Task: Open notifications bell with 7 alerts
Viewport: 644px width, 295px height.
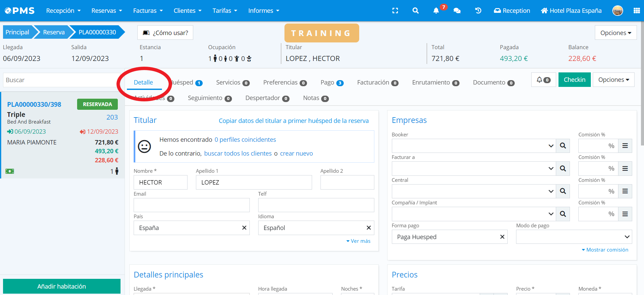Action: (x=436, y=11)
